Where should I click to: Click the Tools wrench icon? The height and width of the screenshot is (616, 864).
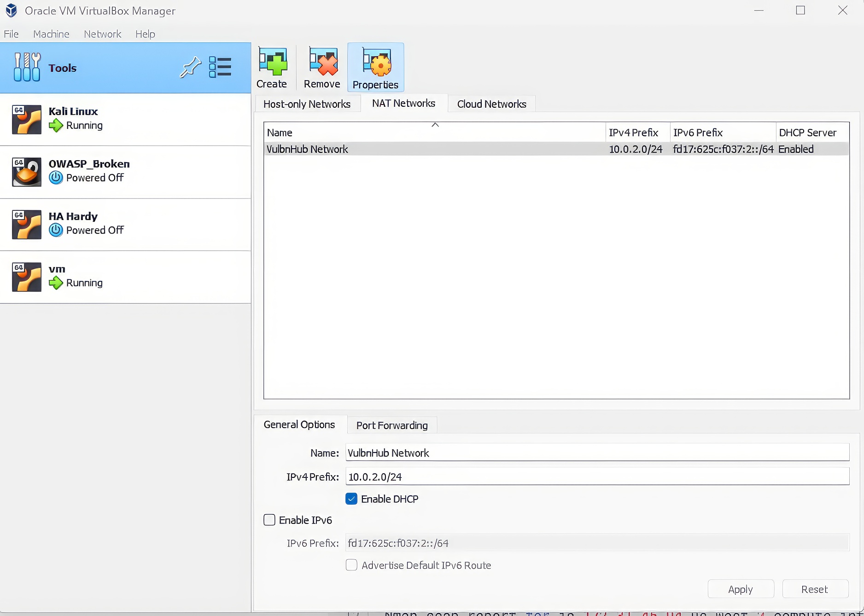click(x=27, y=68)
